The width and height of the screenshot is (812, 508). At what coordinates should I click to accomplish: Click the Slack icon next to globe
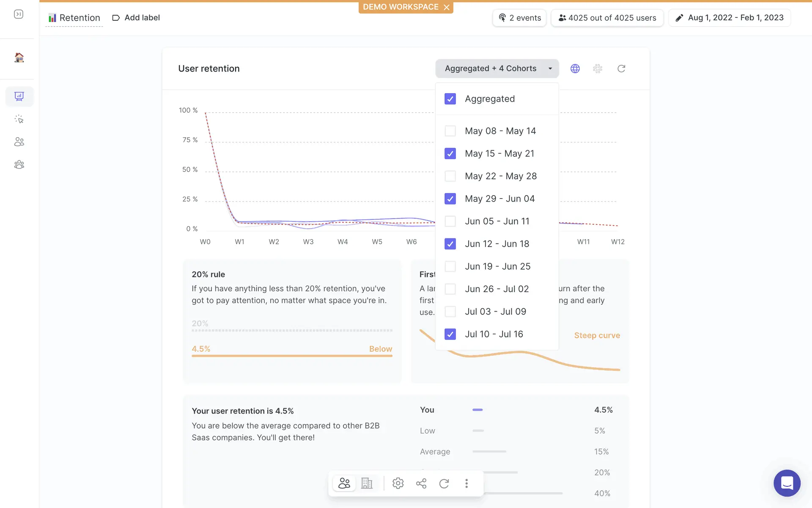tap(598, 69)
